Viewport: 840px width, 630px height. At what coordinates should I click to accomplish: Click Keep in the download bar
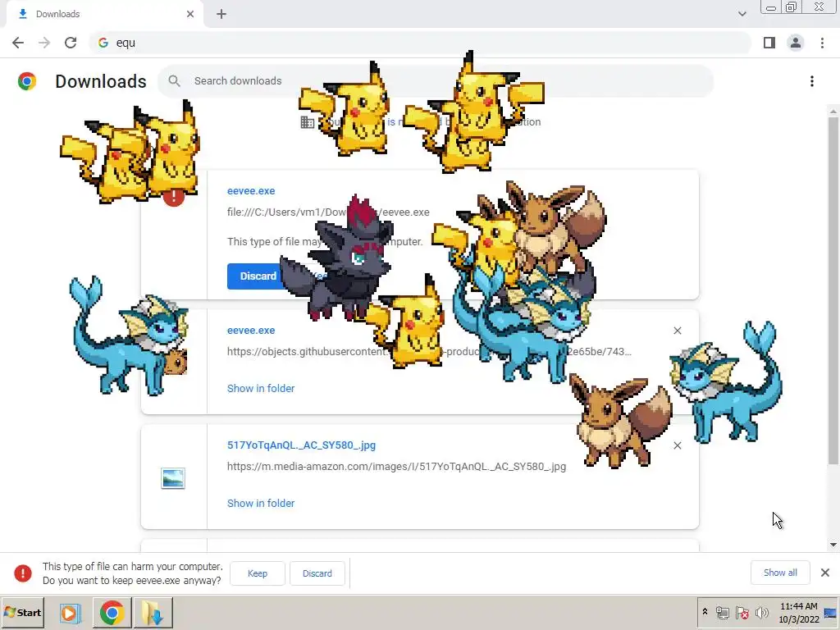pyautogui.click(x=257, y=573)
